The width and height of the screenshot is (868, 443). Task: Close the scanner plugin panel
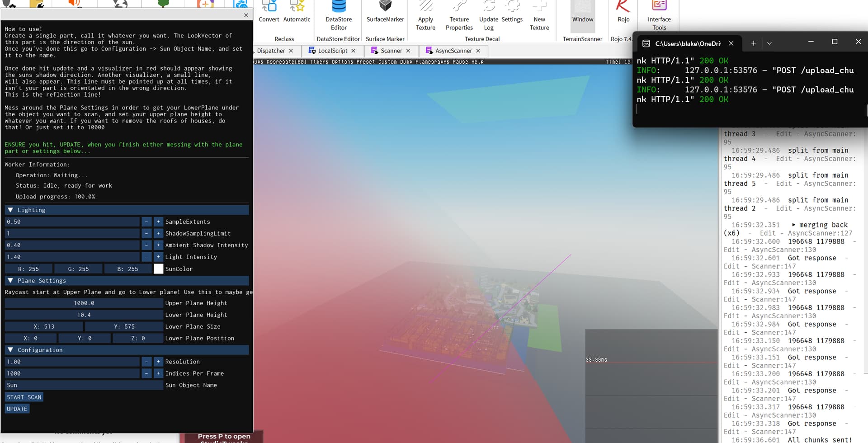click(246, 15)
